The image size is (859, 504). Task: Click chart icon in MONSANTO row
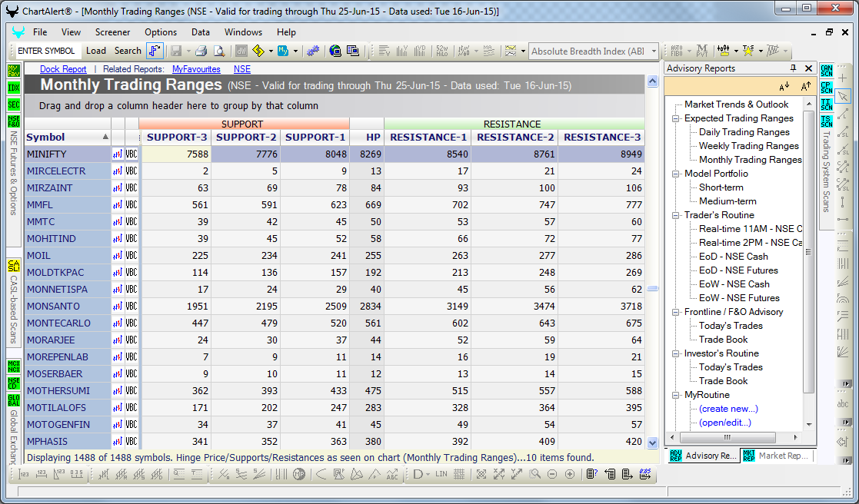pyautogui.click(x=118, y=307)
